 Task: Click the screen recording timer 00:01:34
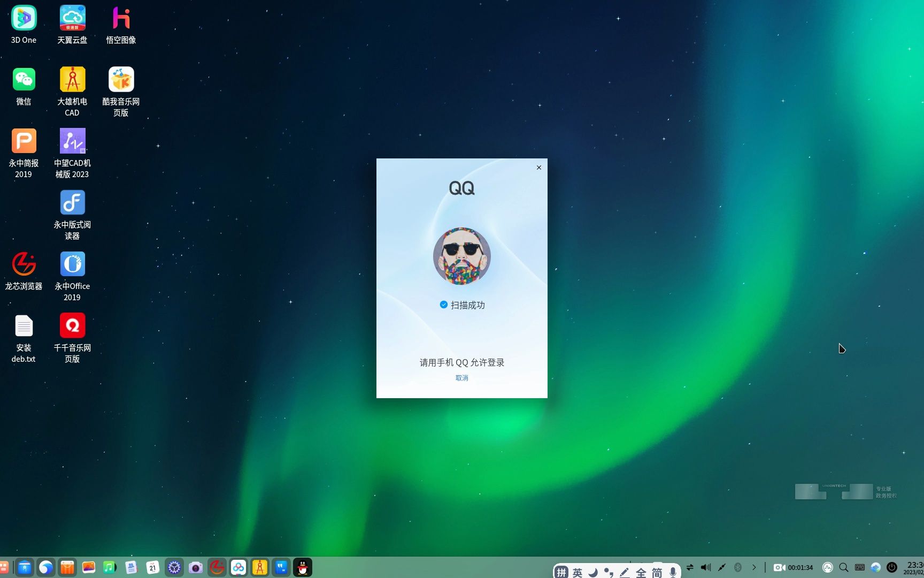(794, 567)
